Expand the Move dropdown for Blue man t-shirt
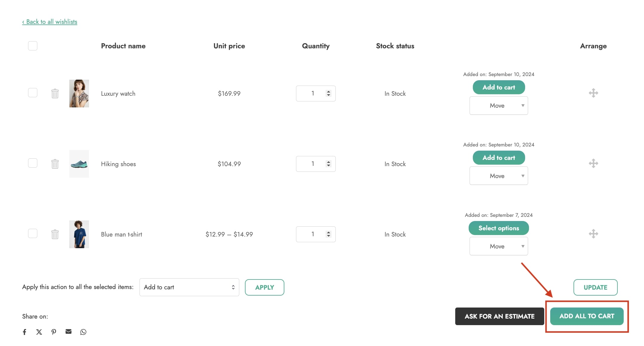644x346 pixels. [x=499, y=246]
